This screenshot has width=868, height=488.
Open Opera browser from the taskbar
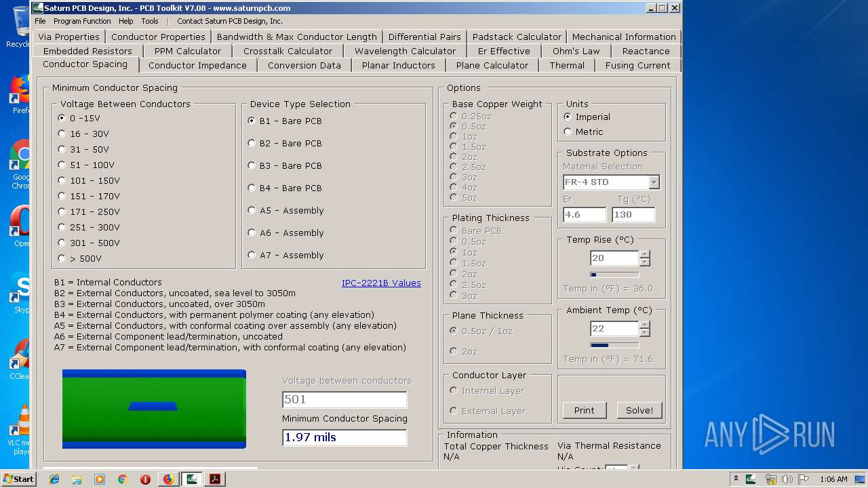click(145, 479)
